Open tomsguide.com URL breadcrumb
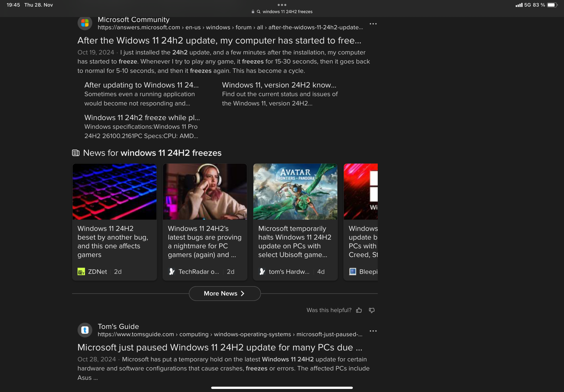 (230, 334)
